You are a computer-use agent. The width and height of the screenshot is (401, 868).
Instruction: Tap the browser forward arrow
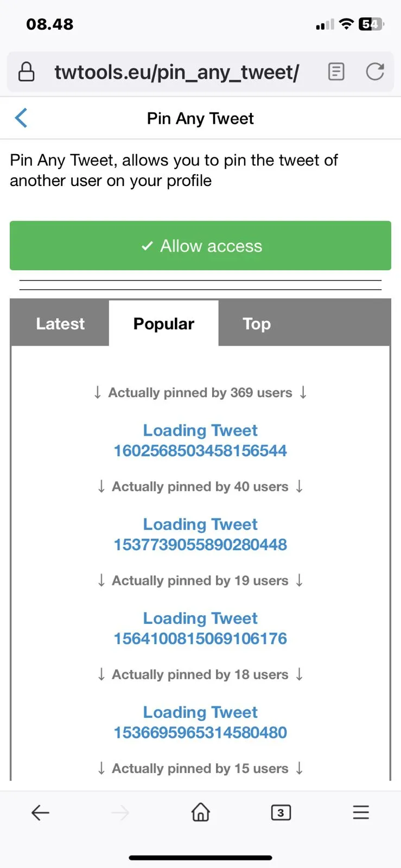point(120,813)
